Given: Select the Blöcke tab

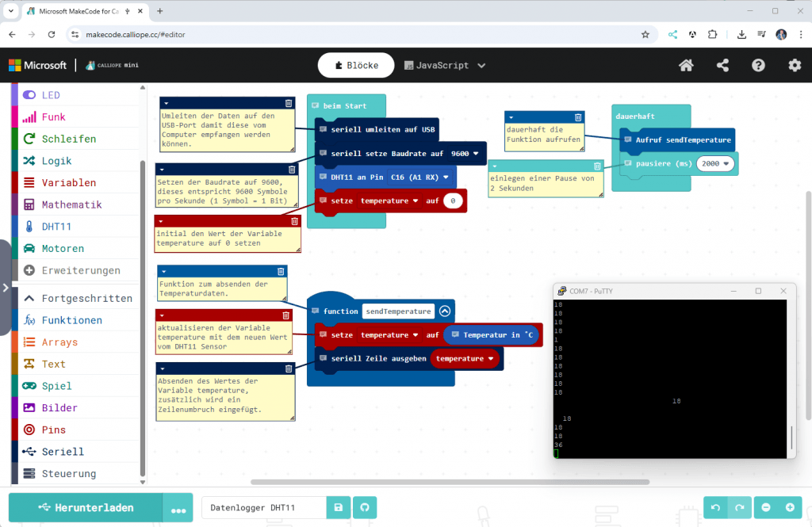Looking at the screenshot, I should pyautogui.click(x=355, y=66).
